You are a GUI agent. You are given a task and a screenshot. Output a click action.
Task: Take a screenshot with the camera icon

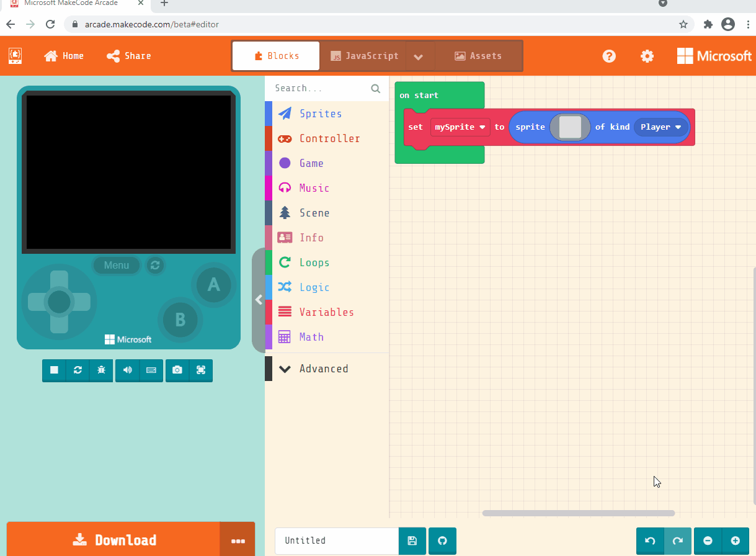coord(177,370)
